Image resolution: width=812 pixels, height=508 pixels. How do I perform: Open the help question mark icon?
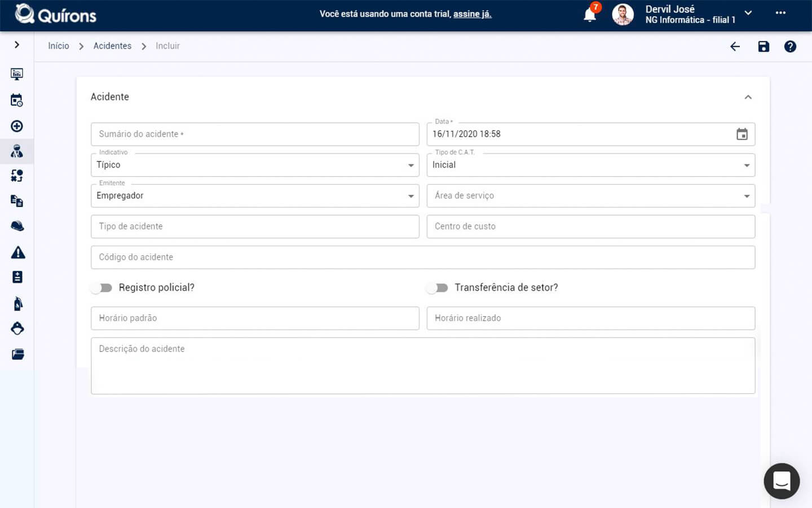[x=790, y=46]
